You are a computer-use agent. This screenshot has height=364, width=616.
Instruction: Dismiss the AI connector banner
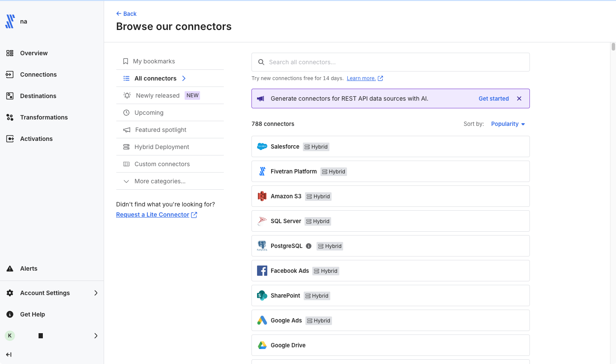pyautogui.click(x=519, y=98)
